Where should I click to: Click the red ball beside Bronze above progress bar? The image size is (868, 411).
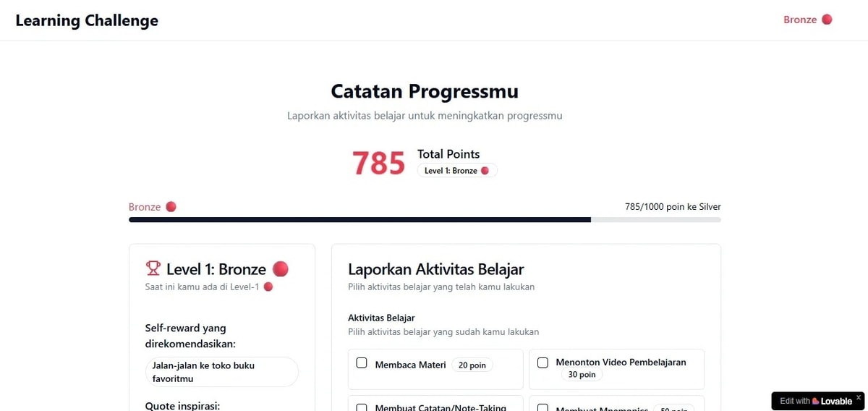click(171, 207)
